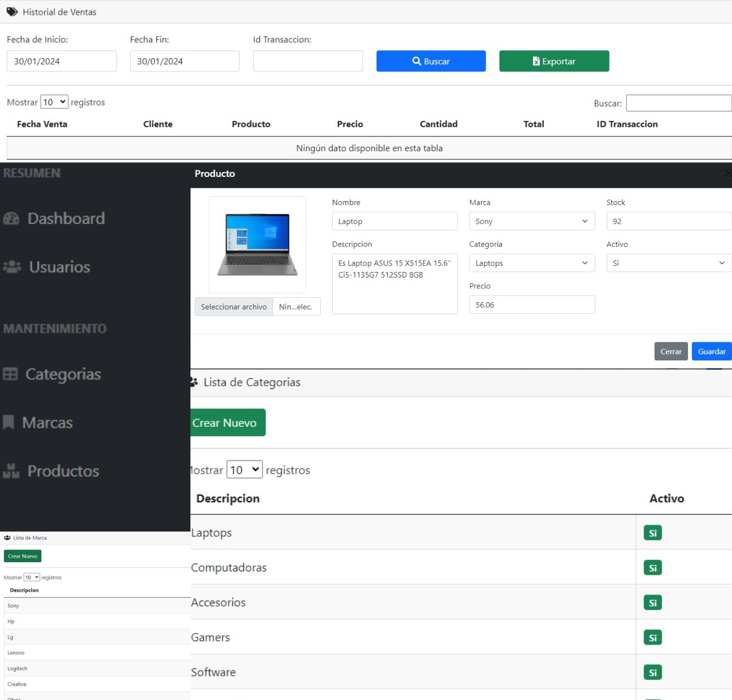This screenshot has height=700, width=732.
Task: Export sales with the Exportar button
Action: tap(554, 61)
